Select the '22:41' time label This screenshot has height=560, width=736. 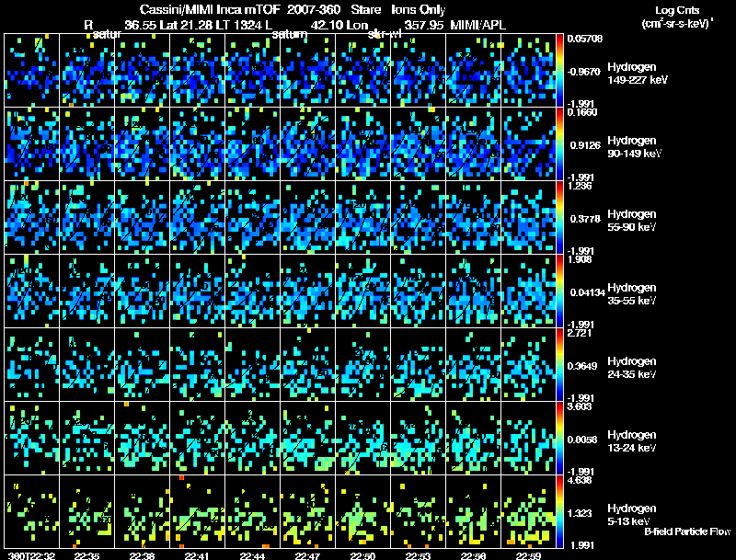point(197,555)
